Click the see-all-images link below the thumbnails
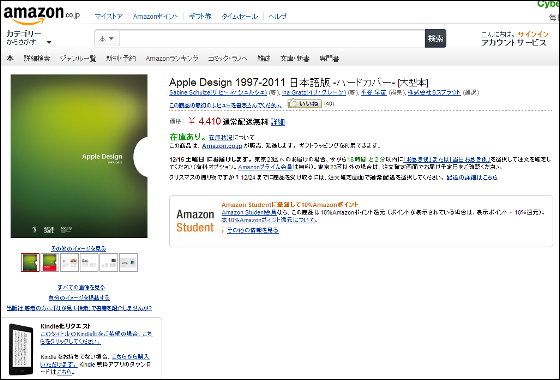Screen dimensions: 560x380 (x=81, y=288)
